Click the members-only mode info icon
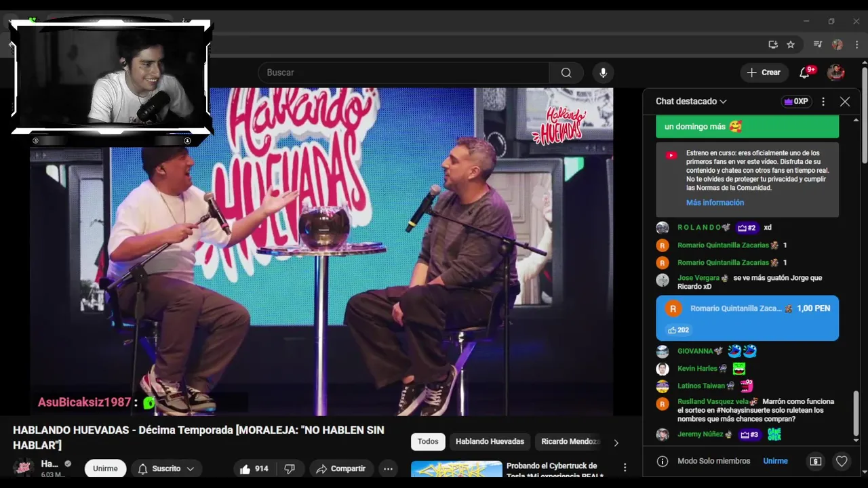 (x=663, y=461)
